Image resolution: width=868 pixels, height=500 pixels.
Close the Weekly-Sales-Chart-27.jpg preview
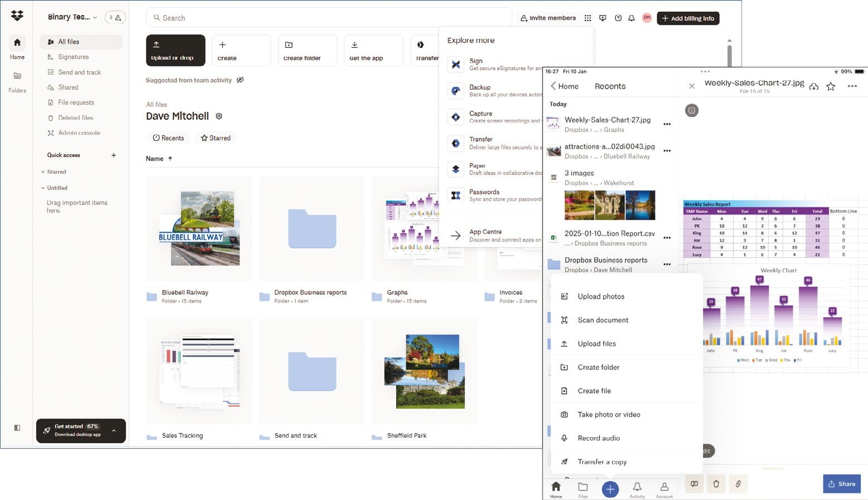point(691,86)
